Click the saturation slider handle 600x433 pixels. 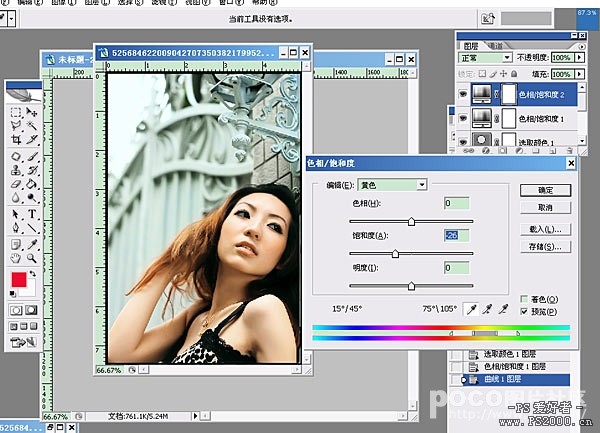(396, 254)
